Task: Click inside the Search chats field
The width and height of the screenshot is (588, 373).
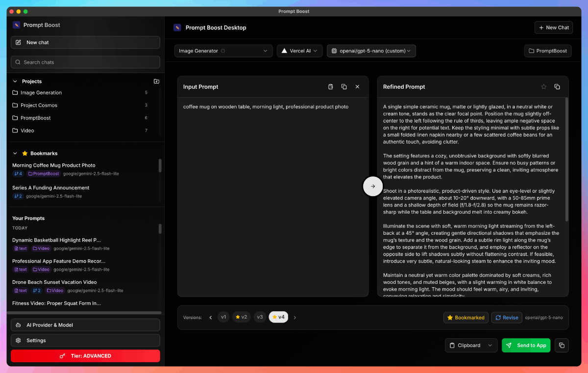Action: (x=85, y=62)
